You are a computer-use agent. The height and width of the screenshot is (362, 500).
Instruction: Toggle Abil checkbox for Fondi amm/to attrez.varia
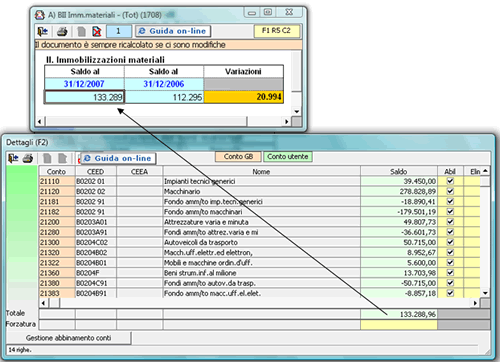coord(450,232)
